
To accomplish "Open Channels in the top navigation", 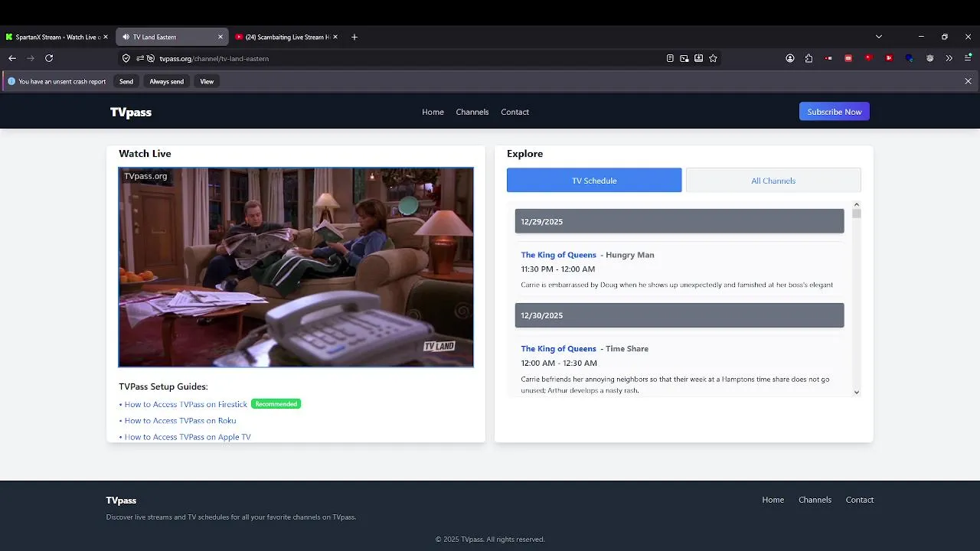I will click(472, 112).
